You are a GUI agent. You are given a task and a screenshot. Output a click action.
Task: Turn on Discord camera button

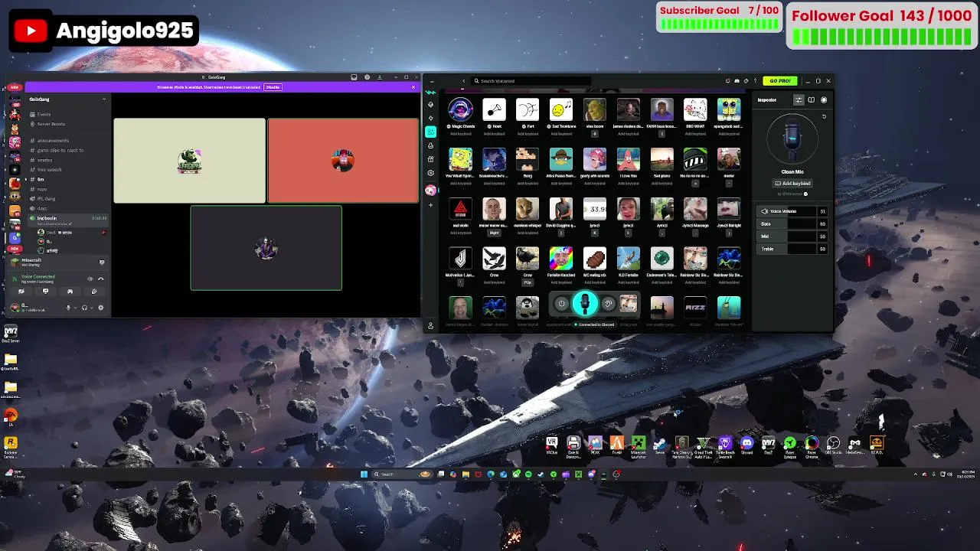(21, 292)
